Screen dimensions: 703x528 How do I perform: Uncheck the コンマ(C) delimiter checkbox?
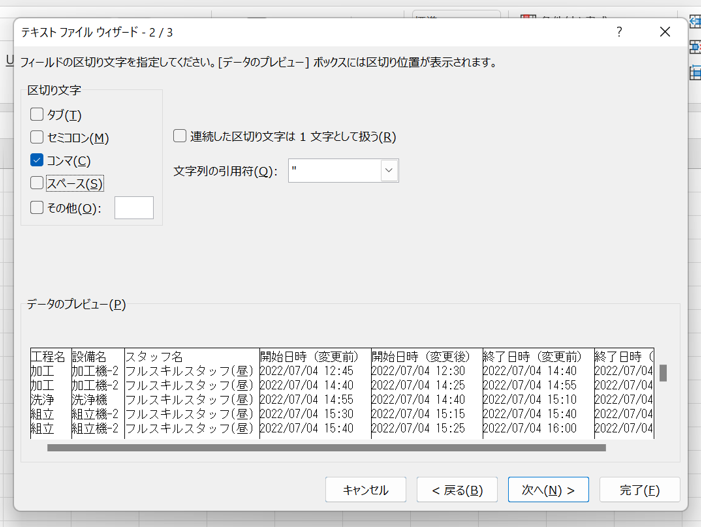[x=37, y=160]
